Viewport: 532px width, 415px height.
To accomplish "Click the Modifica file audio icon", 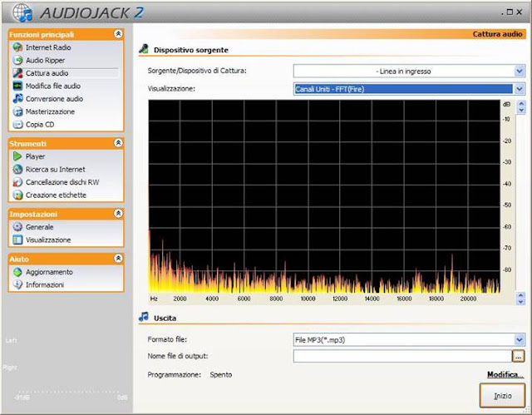I will (17, 86).
